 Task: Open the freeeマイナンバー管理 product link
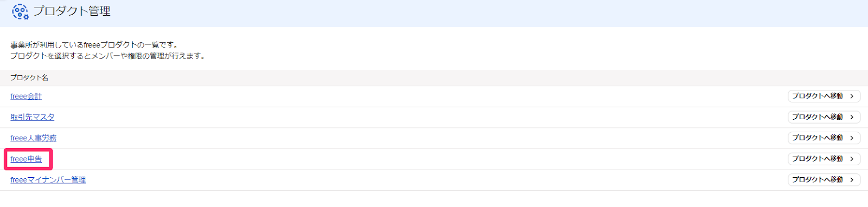pyautogui.click(x=48, y=180)
